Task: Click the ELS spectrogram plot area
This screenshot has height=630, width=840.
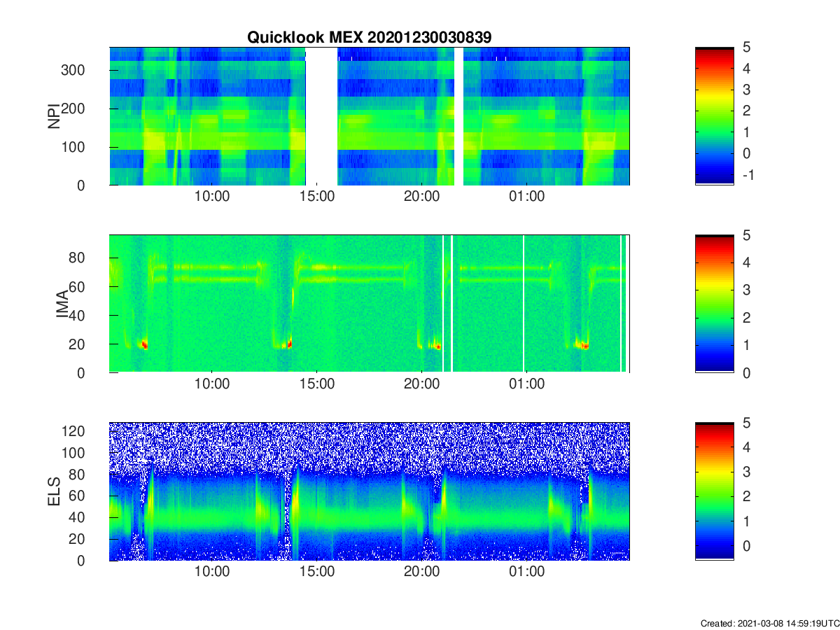Action: pyautogui.click(x=370, y=491)
